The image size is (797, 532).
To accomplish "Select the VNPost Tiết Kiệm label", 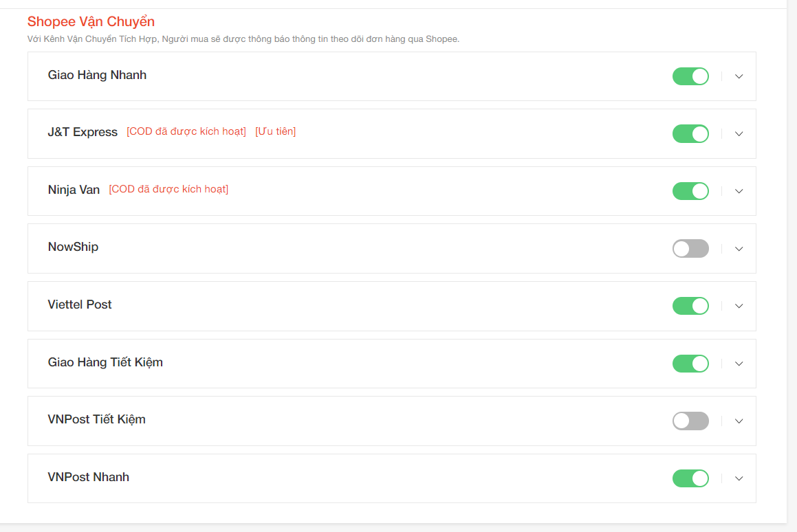I will point(96,419).
